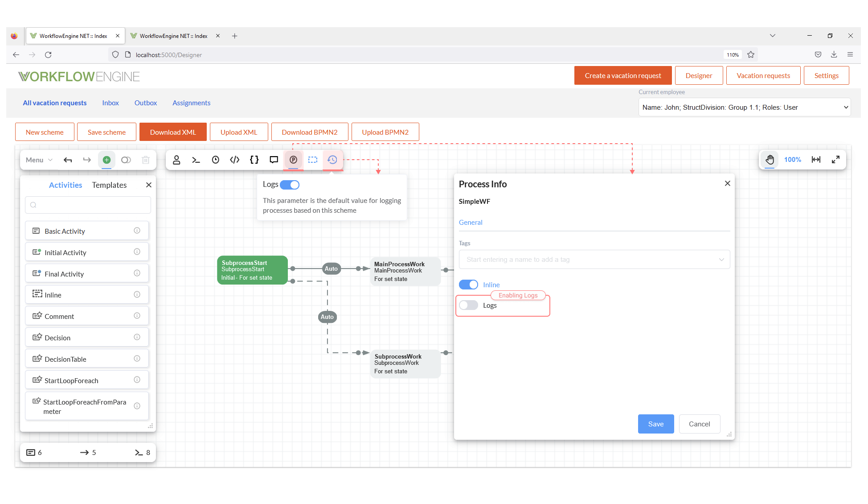This screenshot has height=504, width=868.
Task: Show info for Basic Activity
Action: click(x=137, y=231)
